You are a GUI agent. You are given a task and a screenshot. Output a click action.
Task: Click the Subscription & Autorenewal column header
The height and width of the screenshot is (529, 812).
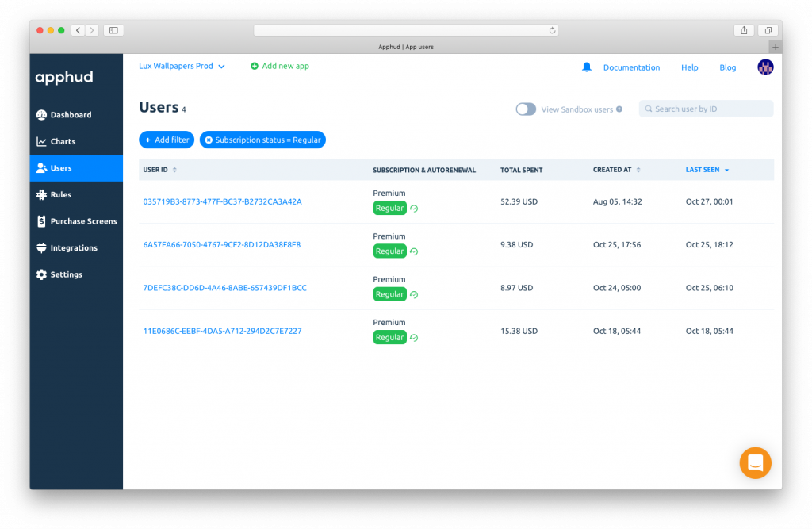click(x=424, y=170)
